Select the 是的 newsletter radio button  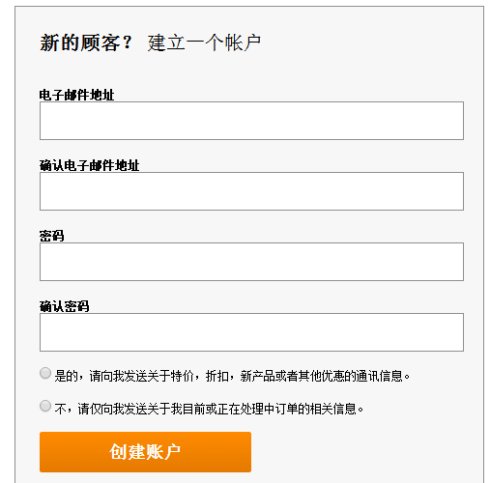click(x=45, y=373)
